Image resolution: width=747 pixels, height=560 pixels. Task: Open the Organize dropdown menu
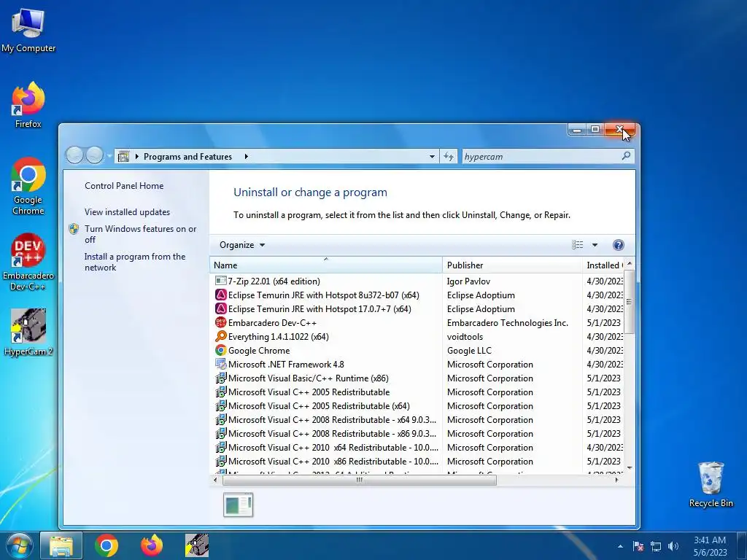coord(242,245)
